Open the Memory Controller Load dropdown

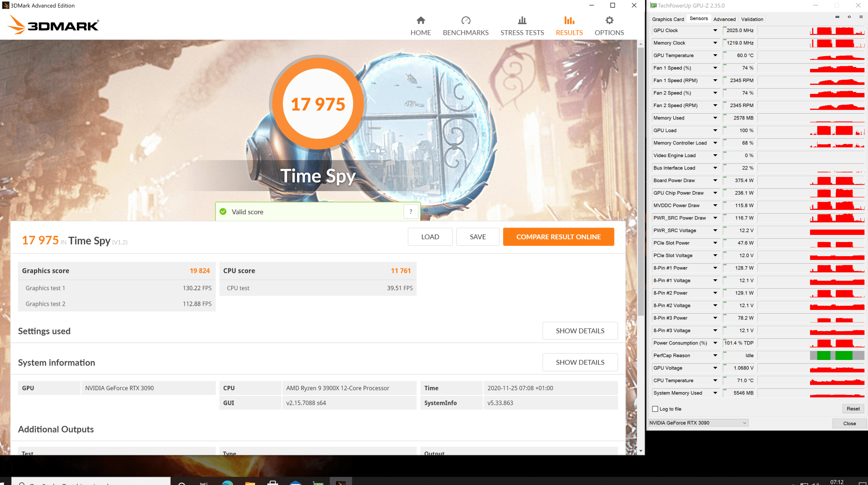[715, 143]
